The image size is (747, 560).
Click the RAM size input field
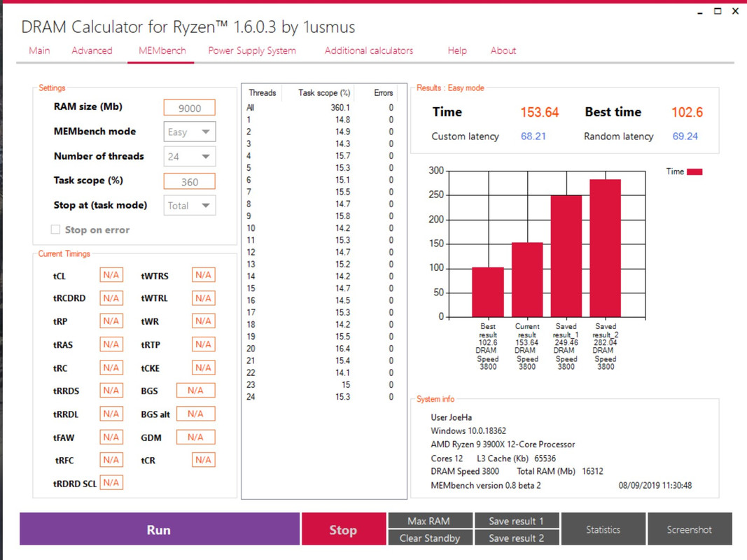190,108
